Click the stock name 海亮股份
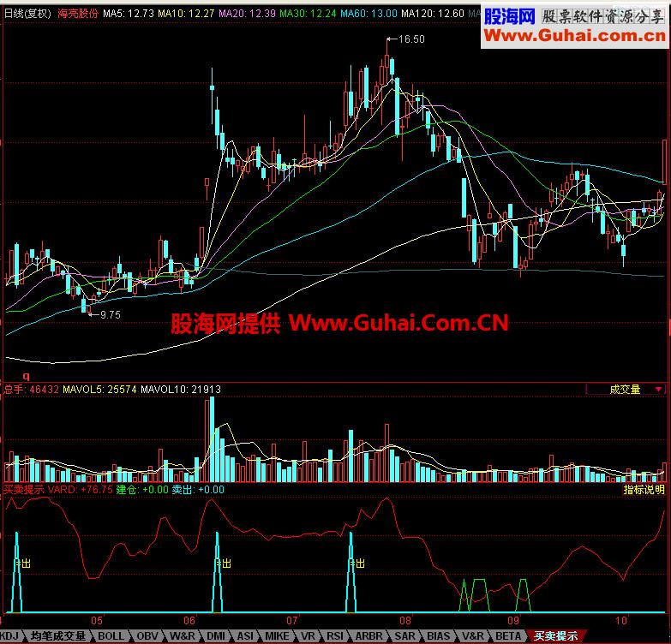Viewport: 671px width, 644px height. coord(78,14)
